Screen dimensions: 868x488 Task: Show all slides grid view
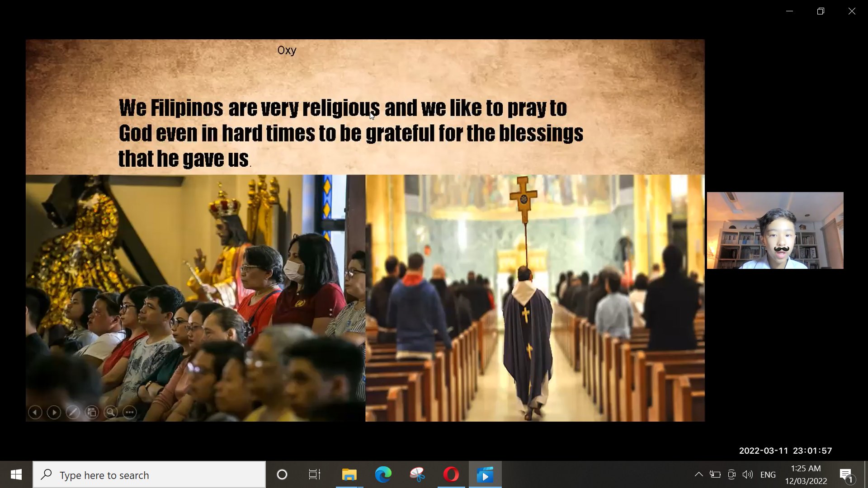(x=92, y=412)
